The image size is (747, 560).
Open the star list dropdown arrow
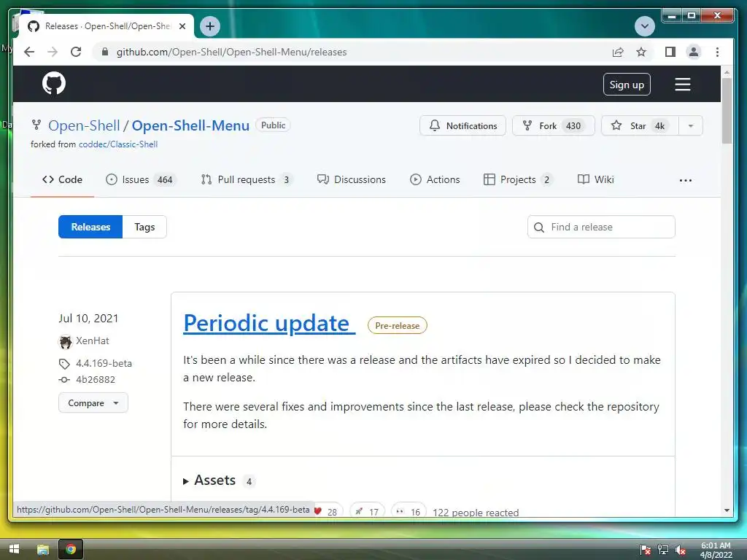[691, 125]
